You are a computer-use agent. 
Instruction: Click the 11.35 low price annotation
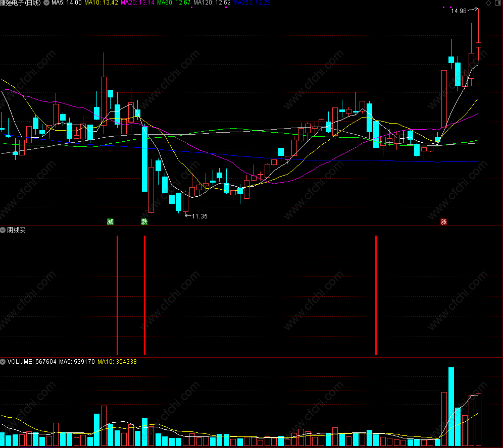[199, 216]
